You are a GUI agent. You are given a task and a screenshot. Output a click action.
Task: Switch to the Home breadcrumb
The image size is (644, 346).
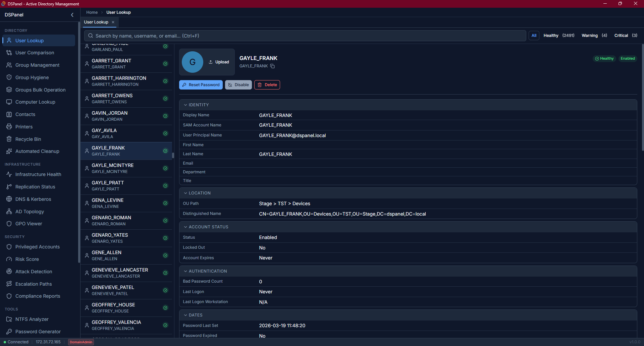pyautogui.click(x=92, y=12)
